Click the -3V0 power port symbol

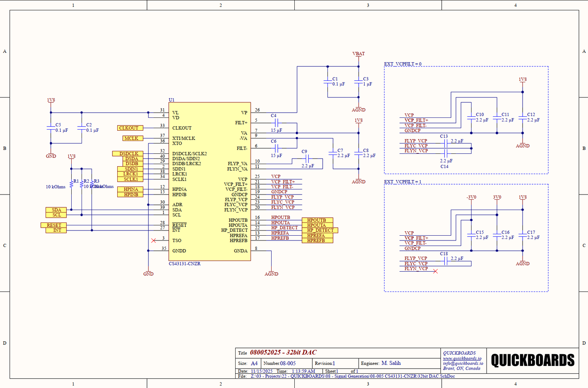(x=471, y=197)
